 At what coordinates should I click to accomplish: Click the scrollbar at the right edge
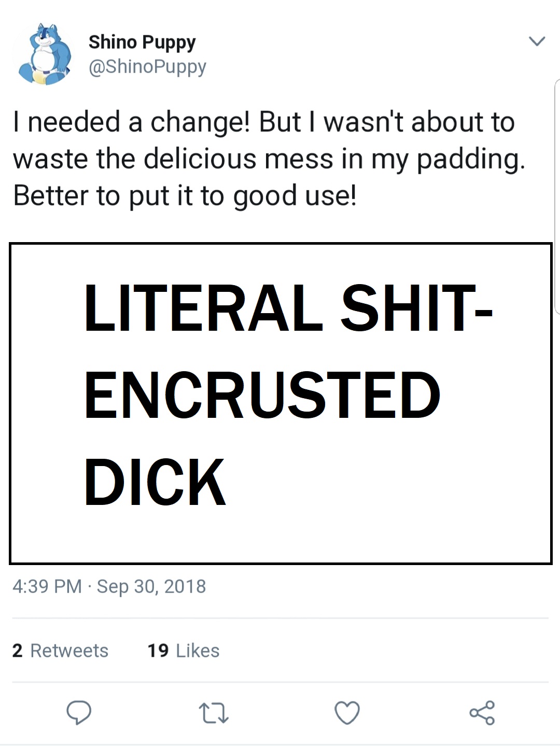pyautogui.click(x=557, y=197)
